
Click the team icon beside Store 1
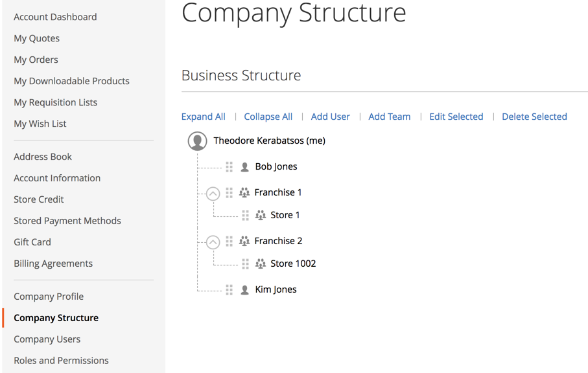coord(261,216)
